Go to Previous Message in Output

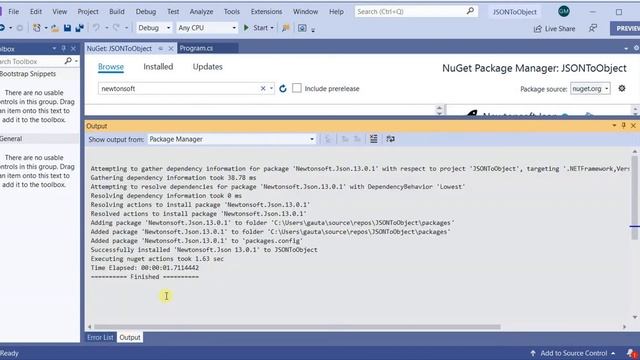pyautogui.click(x=345, y=139)
